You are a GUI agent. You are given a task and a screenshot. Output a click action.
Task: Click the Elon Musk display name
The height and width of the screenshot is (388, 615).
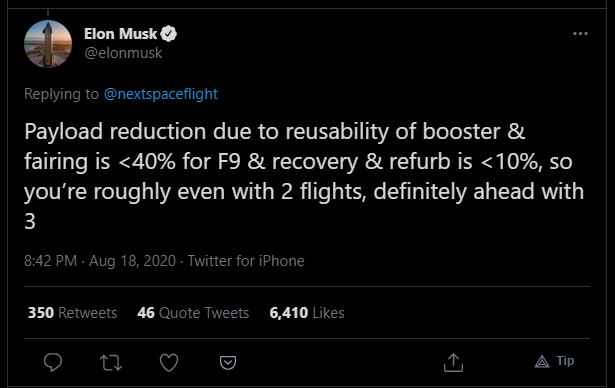120,34
